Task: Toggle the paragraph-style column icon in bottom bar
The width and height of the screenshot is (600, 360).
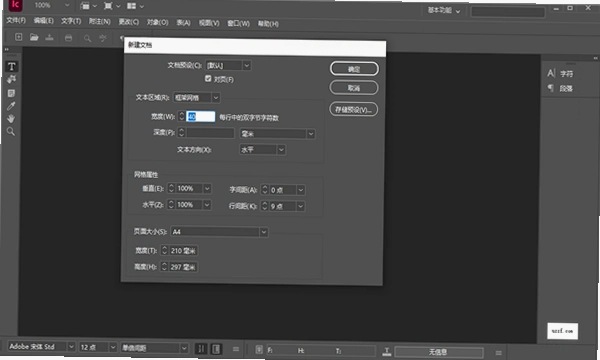Action: click(x=216, y=349)
